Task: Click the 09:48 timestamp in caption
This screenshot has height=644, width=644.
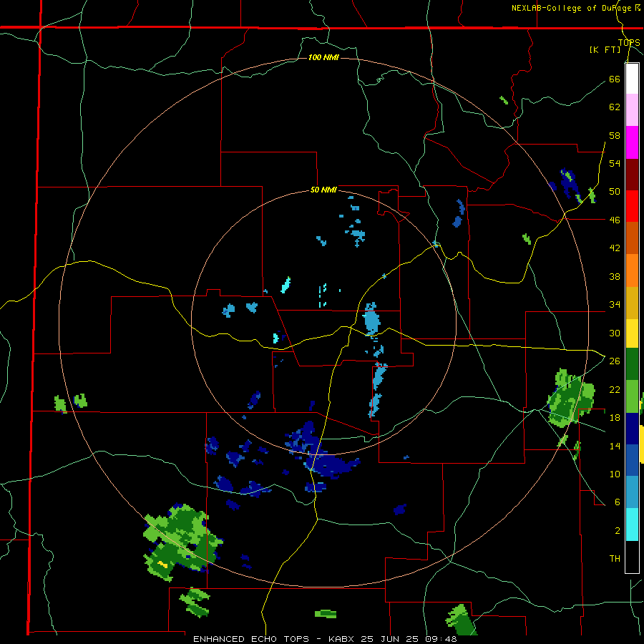Action: (441, 639)
